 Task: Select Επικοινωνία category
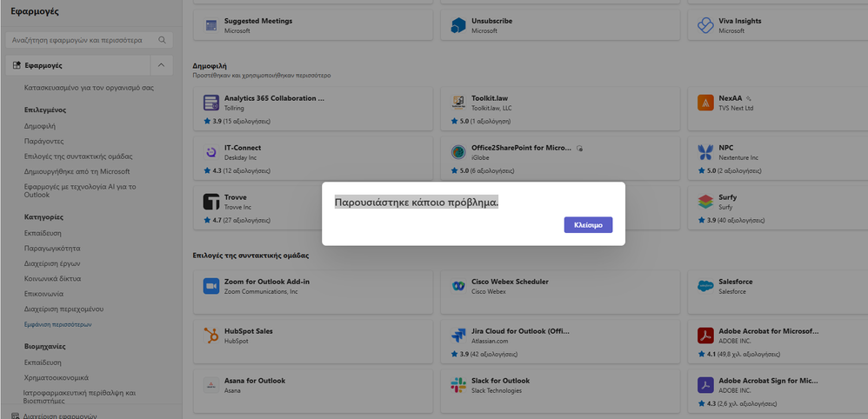tap(43, 294)
